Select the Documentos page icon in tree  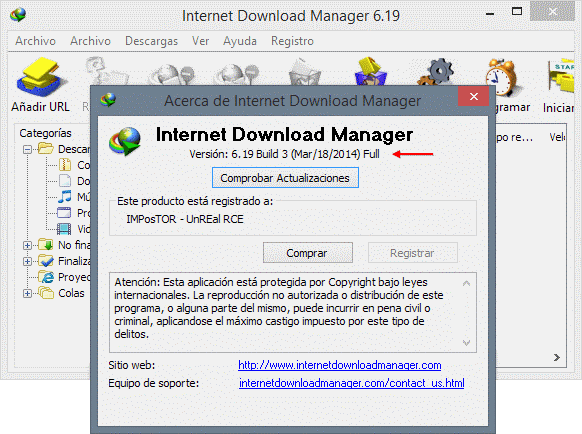click(x=65, y=180)
